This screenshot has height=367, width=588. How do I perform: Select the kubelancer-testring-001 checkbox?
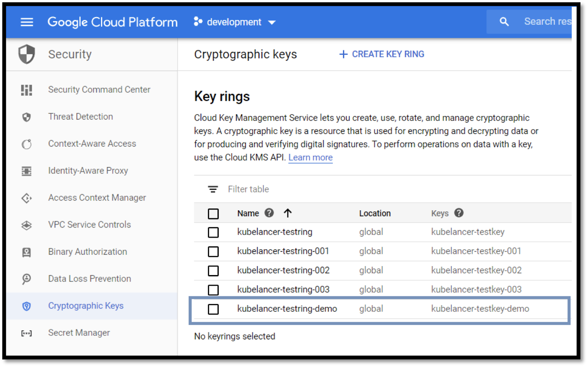coord(213,252)
